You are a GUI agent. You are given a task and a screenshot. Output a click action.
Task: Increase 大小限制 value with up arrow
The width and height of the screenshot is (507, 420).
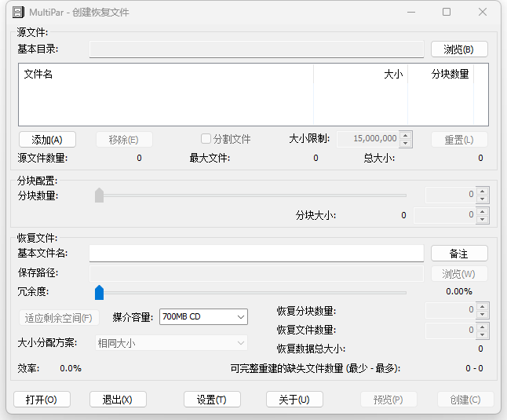[x=406, y=135]
